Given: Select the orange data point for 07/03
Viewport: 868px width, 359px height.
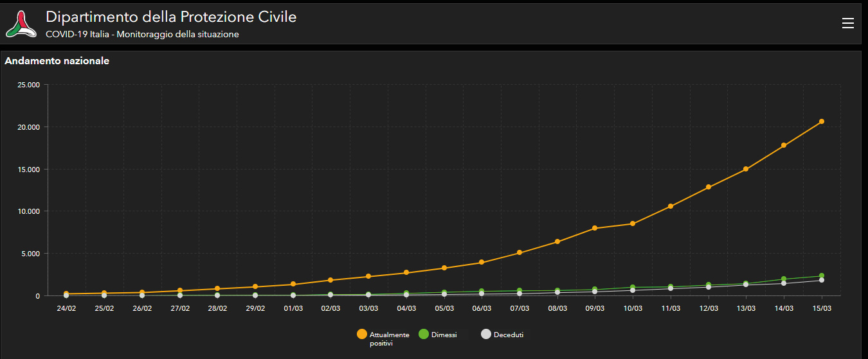Looking at the screenshot, I should point(520,252).
